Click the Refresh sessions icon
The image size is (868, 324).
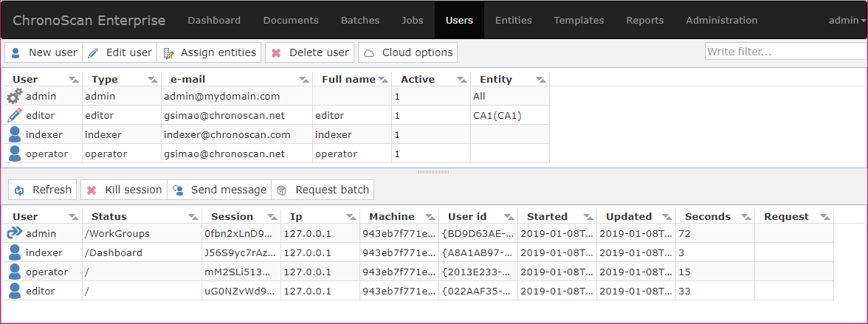click(19, 190)
